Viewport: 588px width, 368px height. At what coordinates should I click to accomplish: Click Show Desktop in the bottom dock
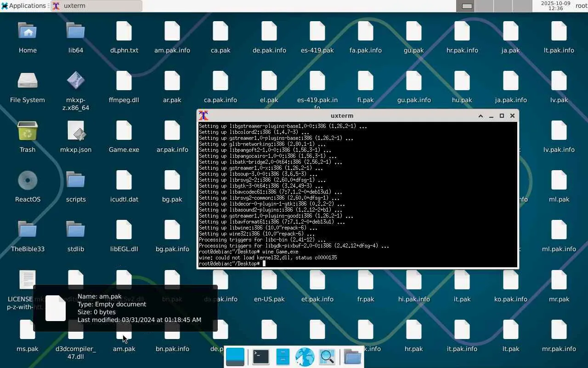tap(235, 357)
